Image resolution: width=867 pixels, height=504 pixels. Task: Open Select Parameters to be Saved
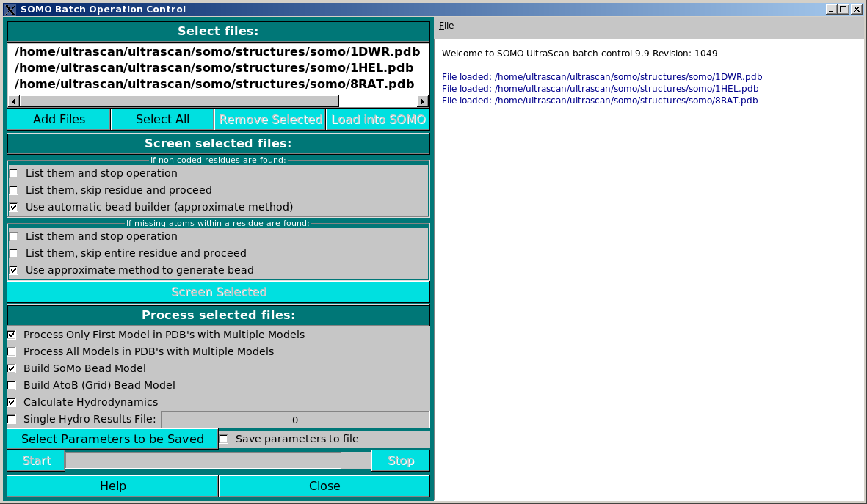point(111,438)
